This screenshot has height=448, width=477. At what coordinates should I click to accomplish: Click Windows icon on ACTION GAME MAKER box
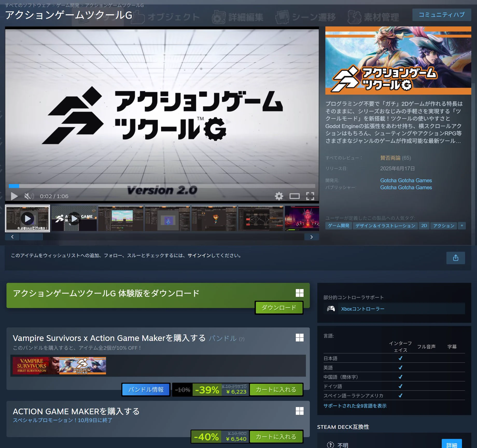click(300, 411)
